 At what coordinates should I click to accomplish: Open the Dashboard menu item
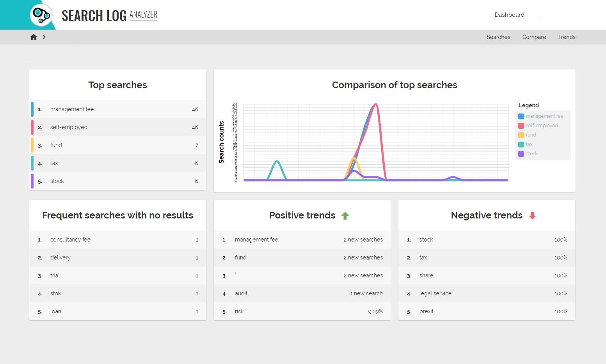(x=509, y=15)
